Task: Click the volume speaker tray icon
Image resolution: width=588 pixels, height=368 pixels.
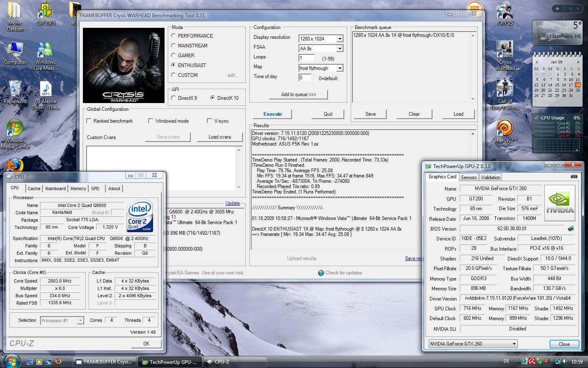Action: coord(565,361)
